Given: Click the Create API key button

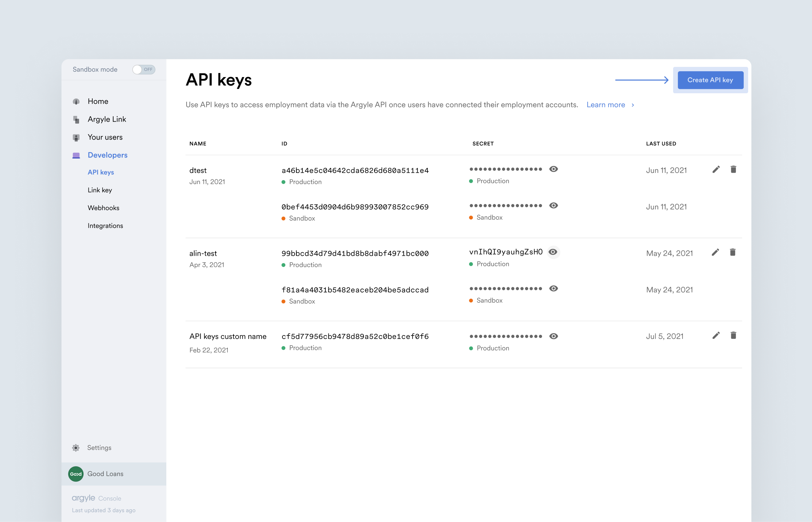Looking at the screenshot, I should click(710, 80).
